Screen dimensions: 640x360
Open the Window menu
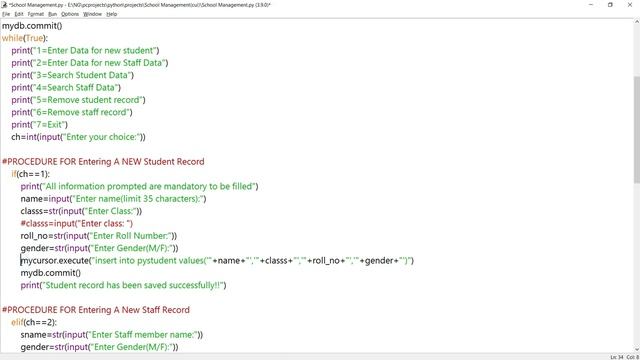coord(92,14)
